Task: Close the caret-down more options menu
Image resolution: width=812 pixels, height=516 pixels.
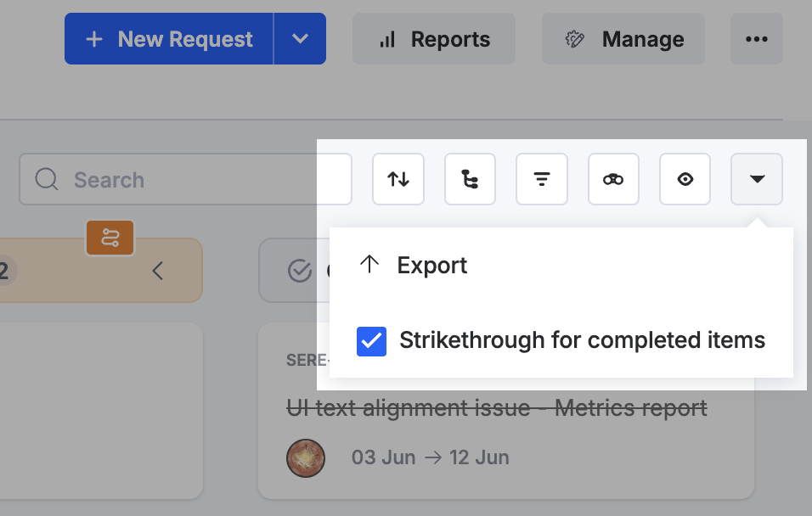Action: pyautogui.click(x=757, y=179)
